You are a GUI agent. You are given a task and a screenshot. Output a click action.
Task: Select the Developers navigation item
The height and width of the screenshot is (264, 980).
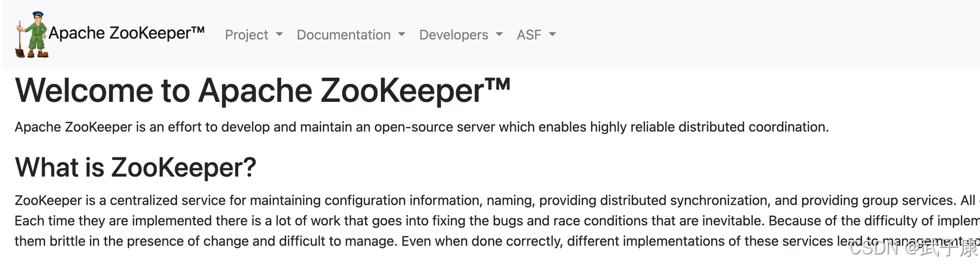[453, 35]
